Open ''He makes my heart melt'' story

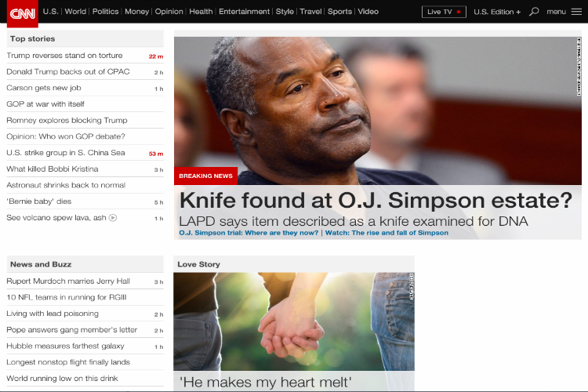(x=266, y=383)
